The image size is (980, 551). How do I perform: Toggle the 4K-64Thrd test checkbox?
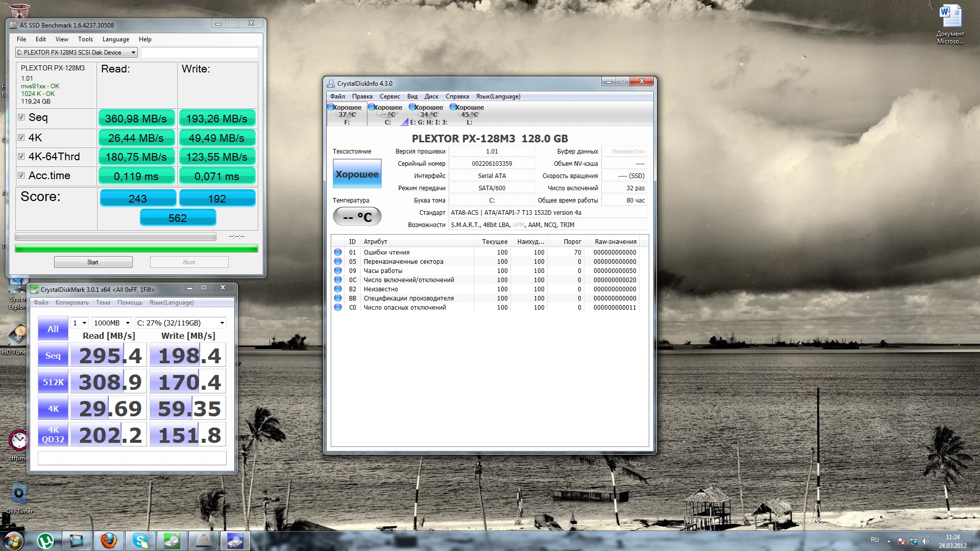tap(21, 157)
